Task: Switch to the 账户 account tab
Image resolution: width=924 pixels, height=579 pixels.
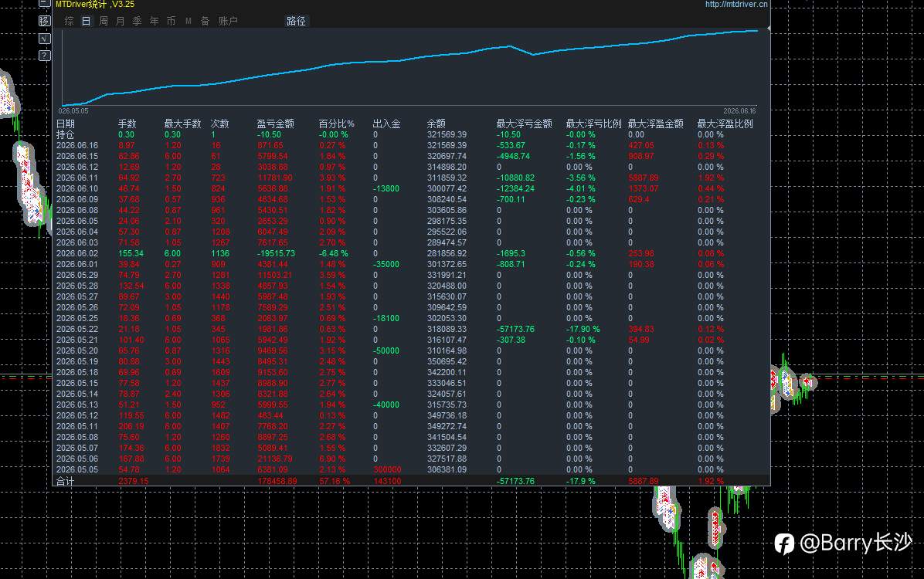Action: click(x=228, y=21)
